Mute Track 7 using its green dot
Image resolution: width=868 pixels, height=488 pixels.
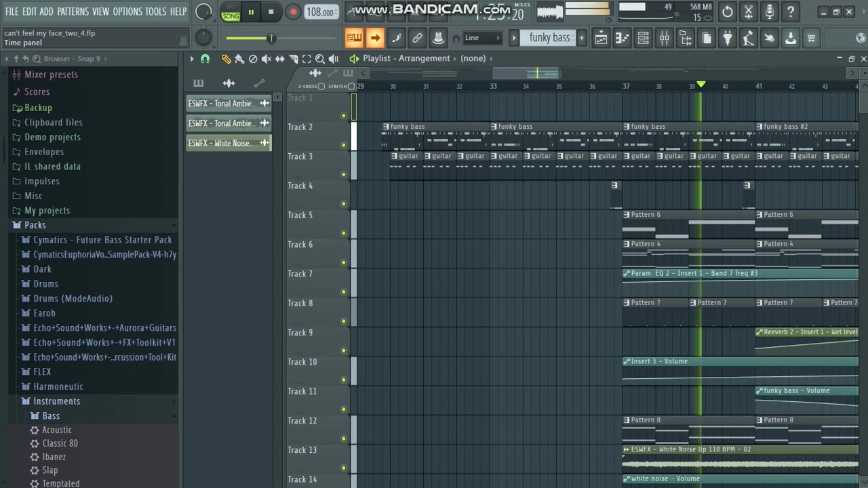coord(344,292)
